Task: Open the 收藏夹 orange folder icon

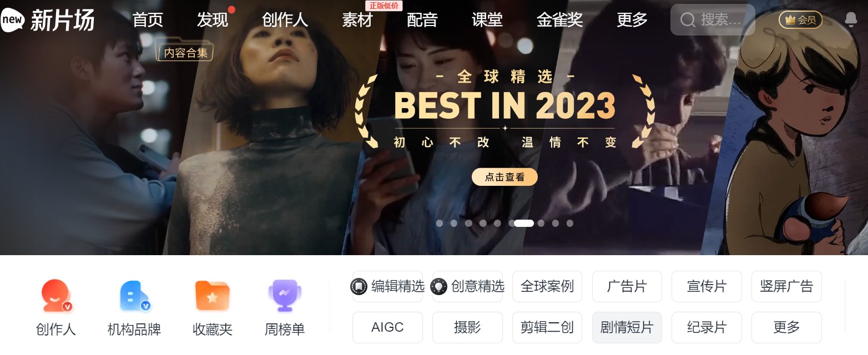Action: coord(213,296)
